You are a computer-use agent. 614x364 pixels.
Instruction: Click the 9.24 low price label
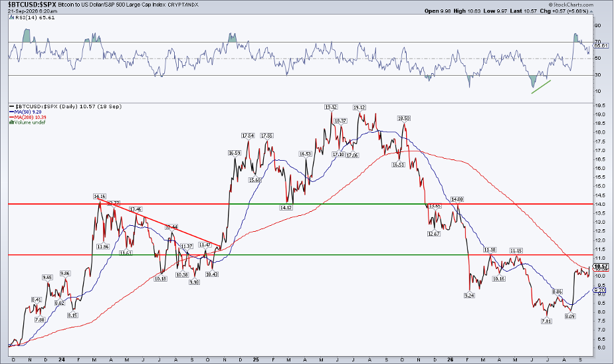pos(469,296)
